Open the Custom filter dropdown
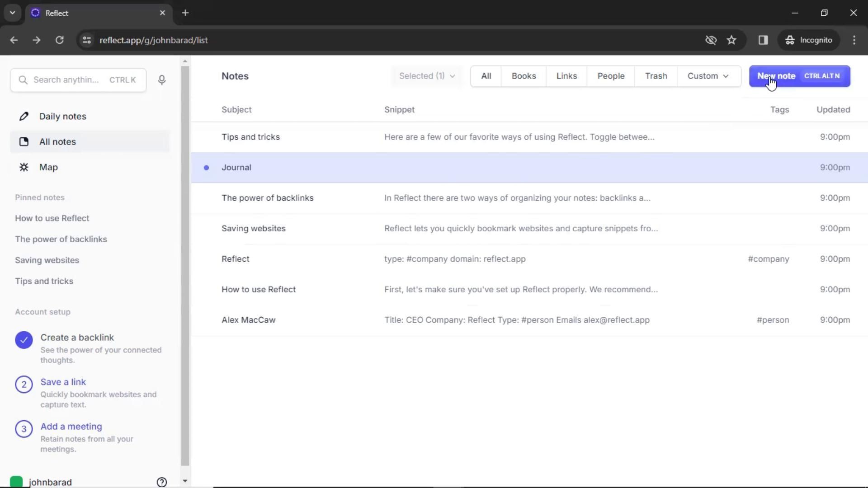868x488 pixels. (708, 76)
